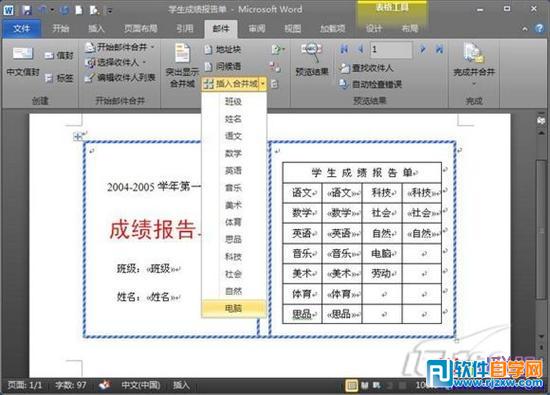Click the empty cell next to 劳动
The width and height of the screenshot is (550, 395).
coord(422,274)
